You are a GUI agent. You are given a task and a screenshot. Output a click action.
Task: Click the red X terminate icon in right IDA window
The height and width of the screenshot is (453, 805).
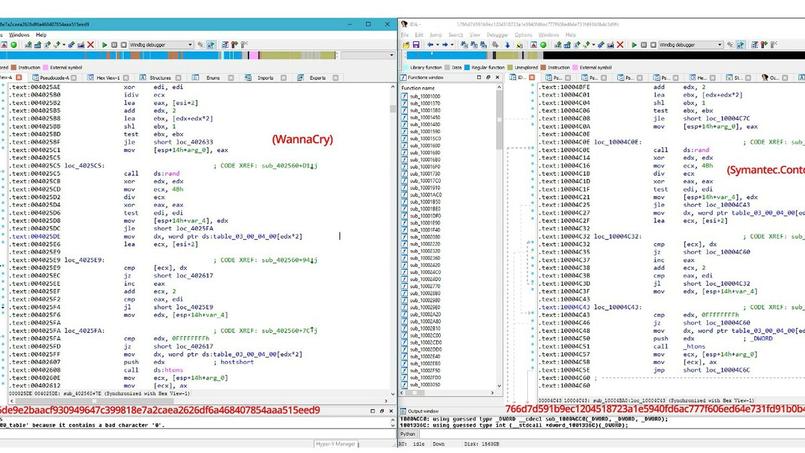coord(620,45)
